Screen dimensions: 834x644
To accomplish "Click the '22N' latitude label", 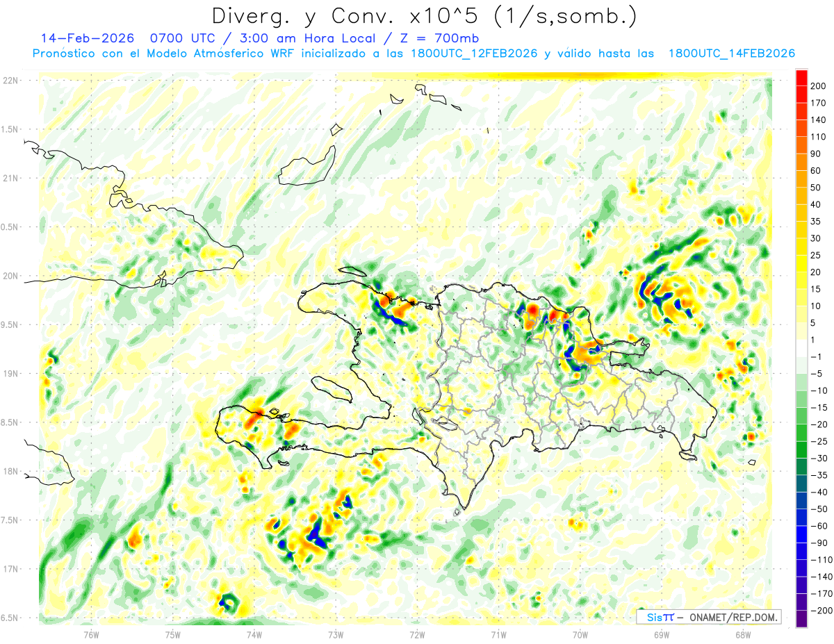I will pos(11,81).
